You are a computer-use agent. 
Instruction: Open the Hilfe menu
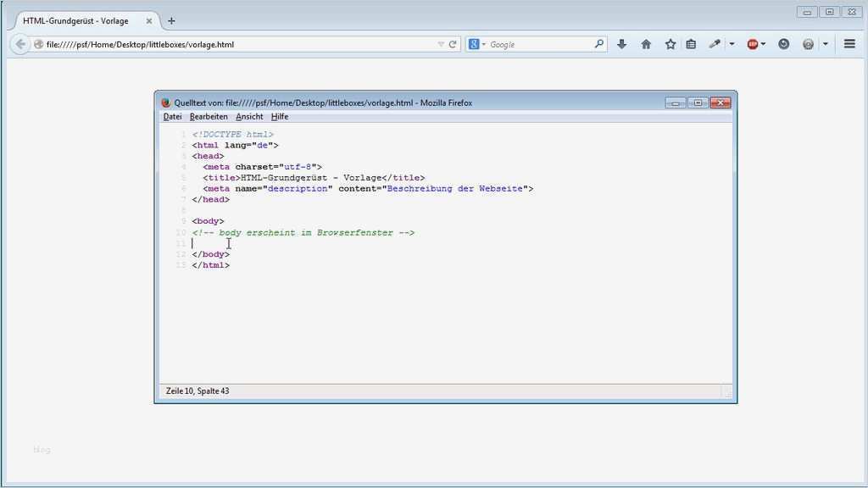coord(280,117)
